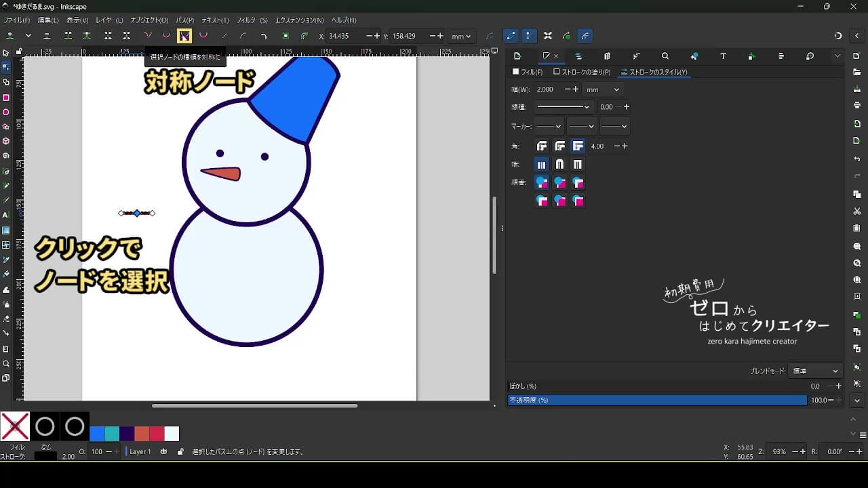The image size is (868, 488).
Task: Switch to ストロークの塗り(P) tab
Action: pos(582,72)
